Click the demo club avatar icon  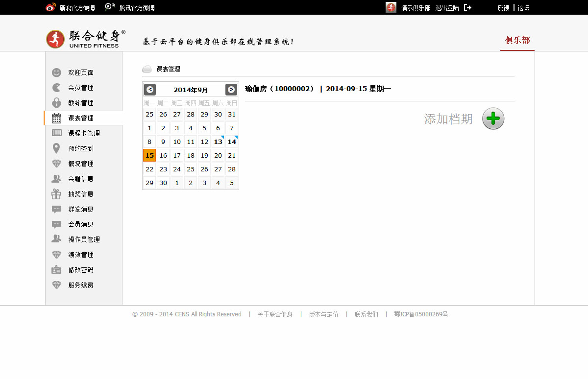pos(391,7)
